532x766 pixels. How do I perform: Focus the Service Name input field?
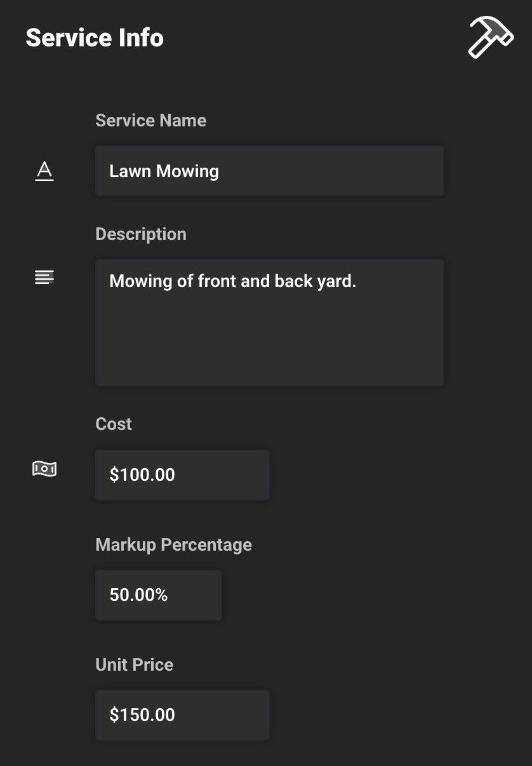(269, 171)
